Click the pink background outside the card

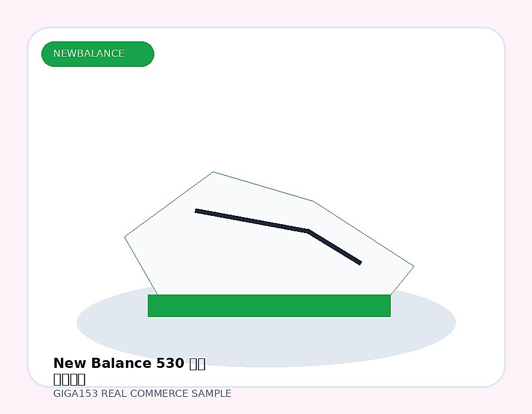[266, 13]
